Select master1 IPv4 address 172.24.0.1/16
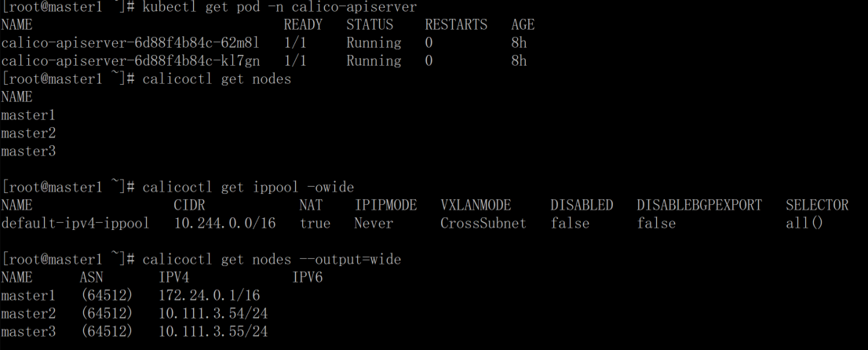Viewport: 868px width, 350px height. pos(210,295)
